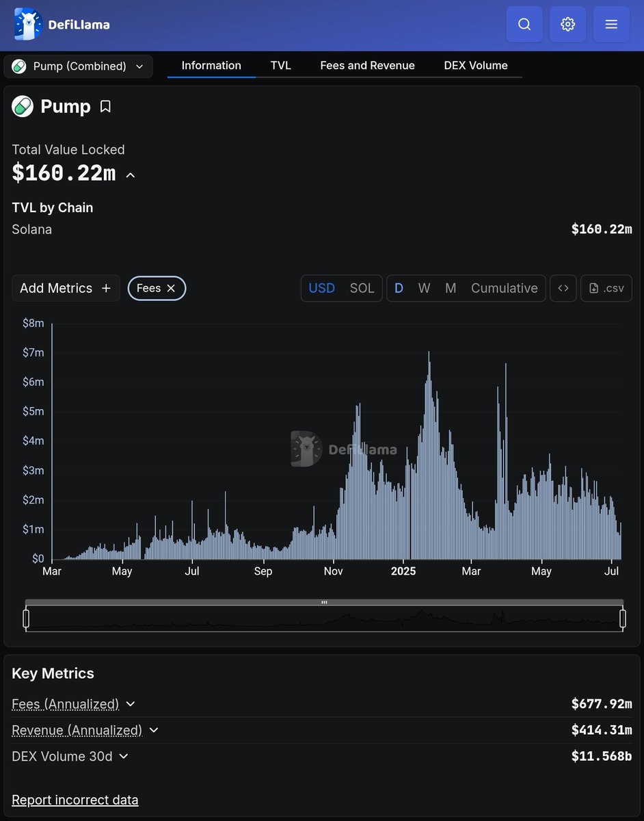Screen dimensions: 644x821
Task: Expand Revenue (Annualized) row
Action: 154,730
